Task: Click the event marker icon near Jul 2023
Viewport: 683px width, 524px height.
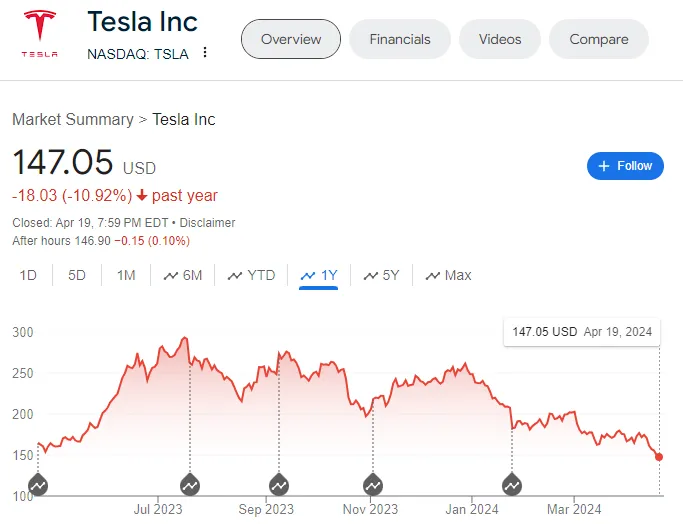Action: 190,484
